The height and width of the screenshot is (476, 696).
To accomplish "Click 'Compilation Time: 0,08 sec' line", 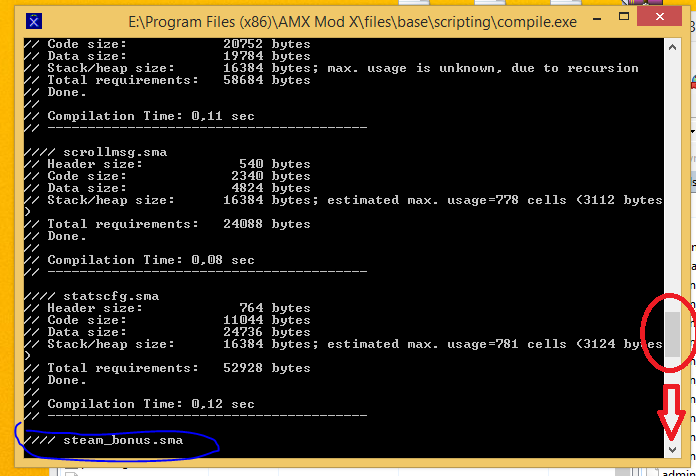I will [139, 260].
